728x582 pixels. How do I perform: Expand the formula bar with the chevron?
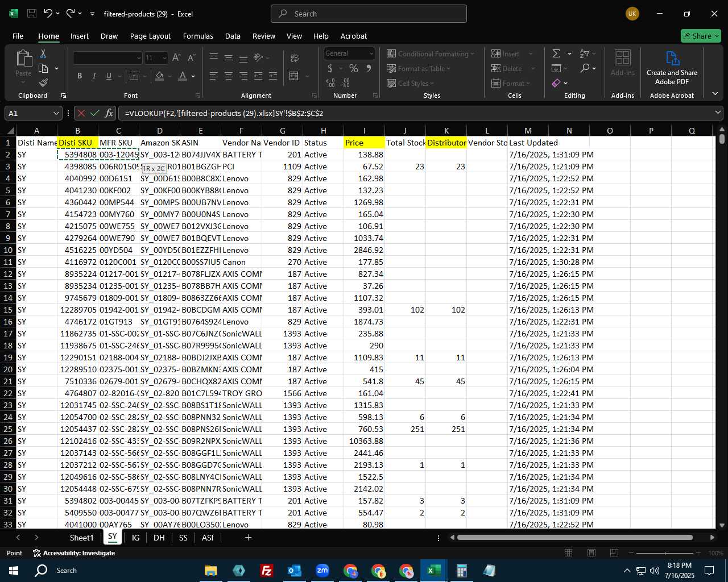tap(718, 113)
